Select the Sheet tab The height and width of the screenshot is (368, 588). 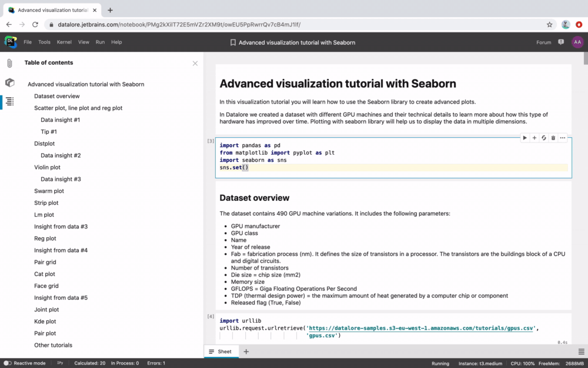click(x=221, y=352)
